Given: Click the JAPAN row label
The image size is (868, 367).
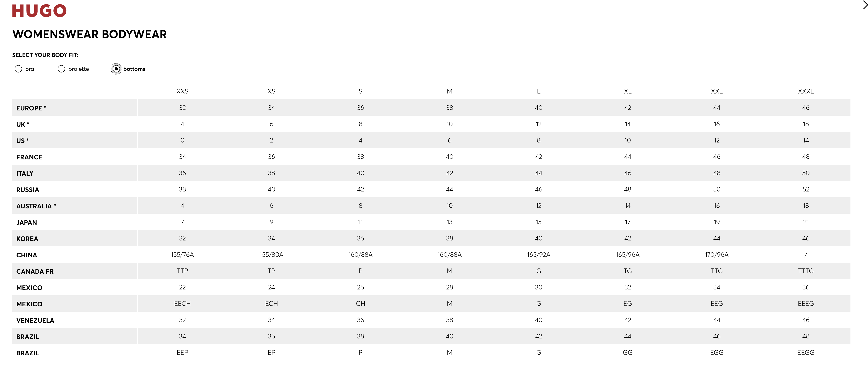Looking at the screenshot, I should coord(27,222).
